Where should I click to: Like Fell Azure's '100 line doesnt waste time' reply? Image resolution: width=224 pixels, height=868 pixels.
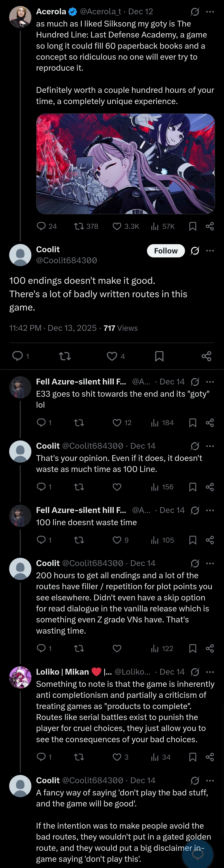[x=117, y=540]
